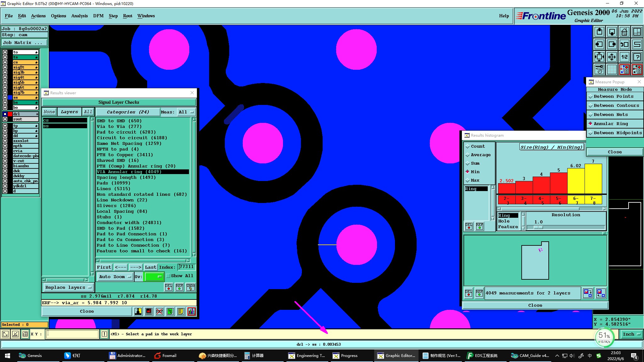This screenshot has height=362, width=644.
Task: Open the Analysis menu
Action: pyautogui.click(x=79, y=16)
